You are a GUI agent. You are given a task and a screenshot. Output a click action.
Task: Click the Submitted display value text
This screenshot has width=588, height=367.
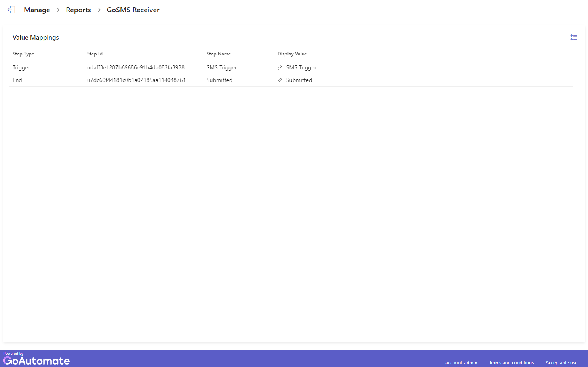coord(299,80)
